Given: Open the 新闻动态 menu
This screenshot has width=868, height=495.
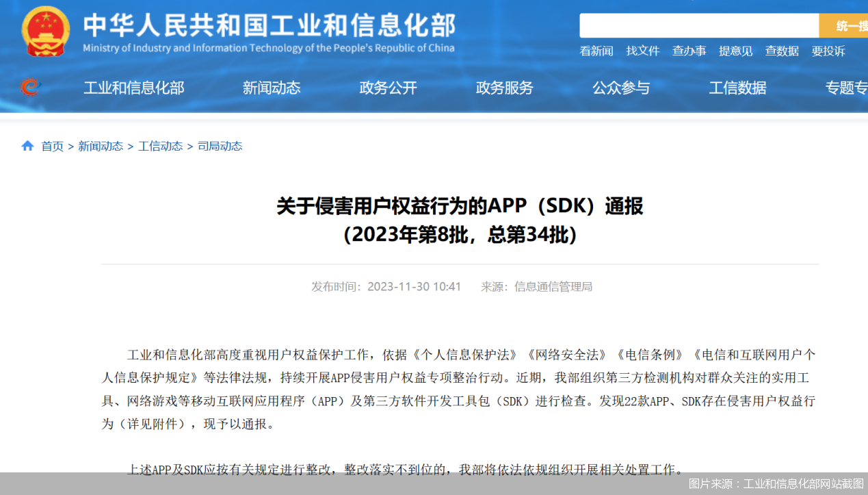Looking at the screenshot, I should tap(271, 88).
